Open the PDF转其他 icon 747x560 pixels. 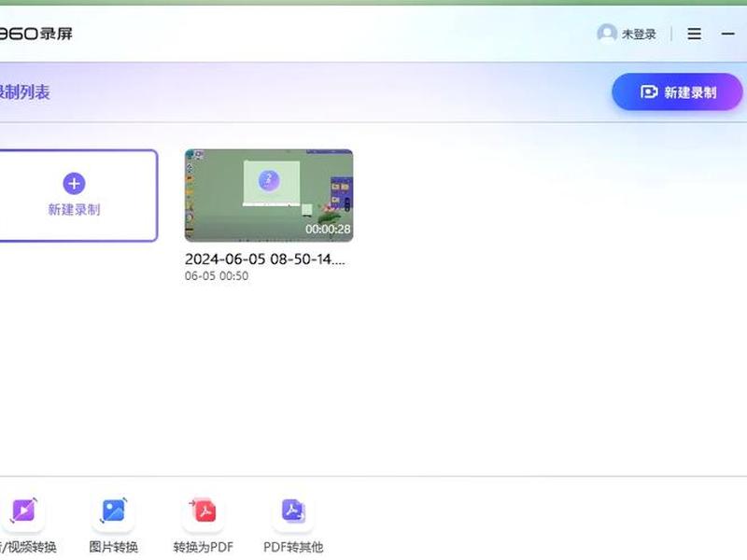coord(293,511)
